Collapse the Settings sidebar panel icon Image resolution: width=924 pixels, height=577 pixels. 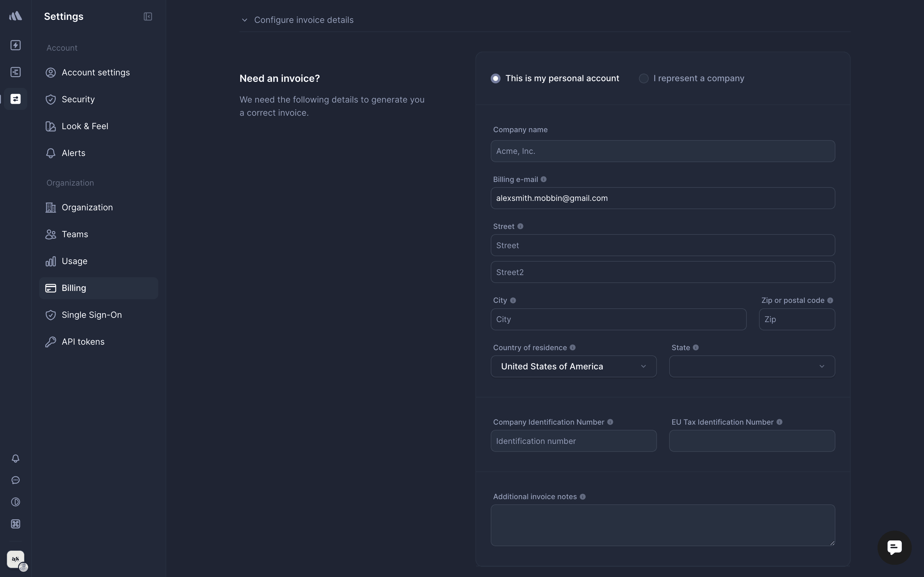(148, 16)
